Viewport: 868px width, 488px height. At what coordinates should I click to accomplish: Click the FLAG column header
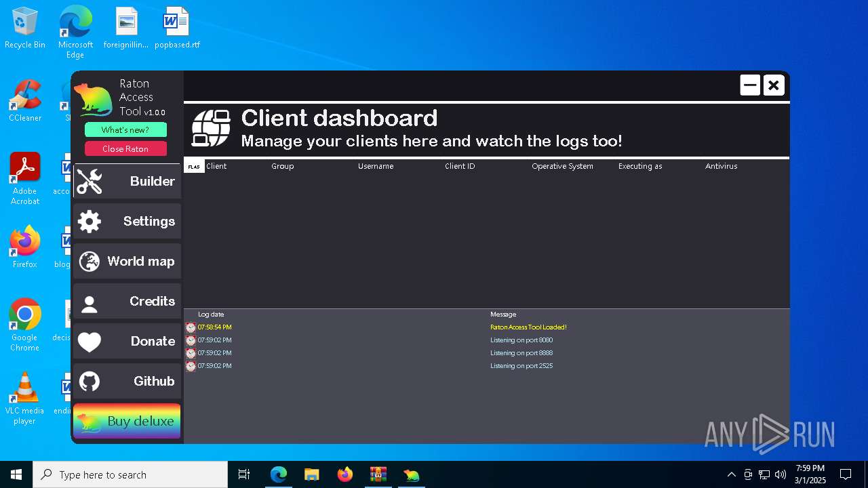194,167
